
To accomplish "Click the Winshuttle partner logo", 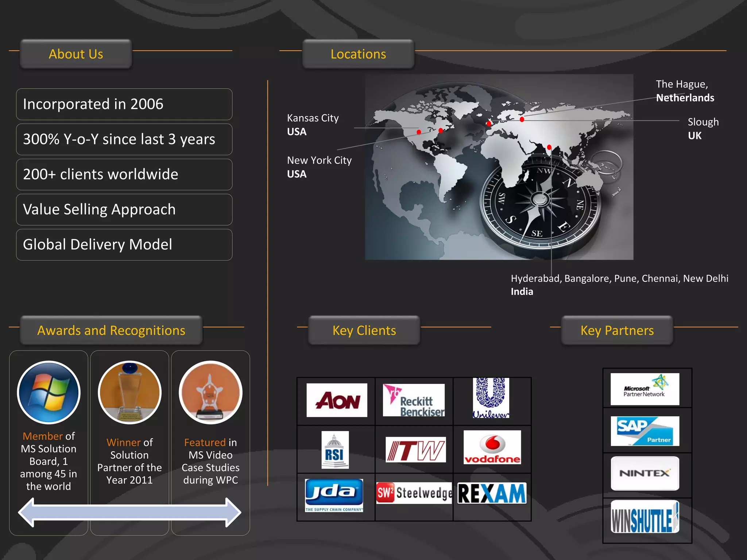I will click(645, 517).
